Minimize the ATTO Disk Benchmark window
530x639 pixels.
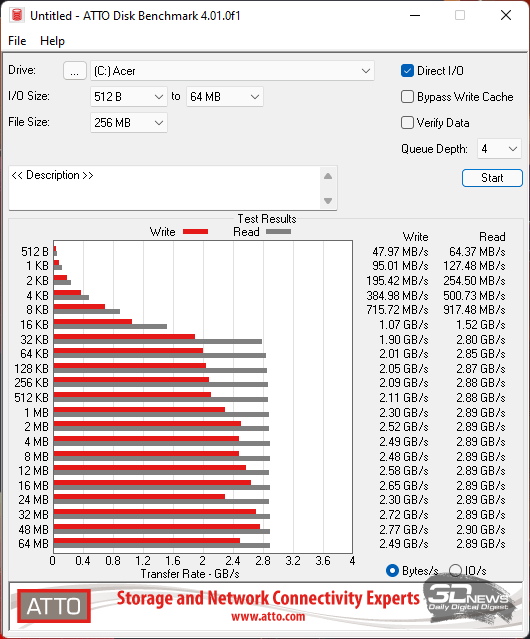click(415, 15)
